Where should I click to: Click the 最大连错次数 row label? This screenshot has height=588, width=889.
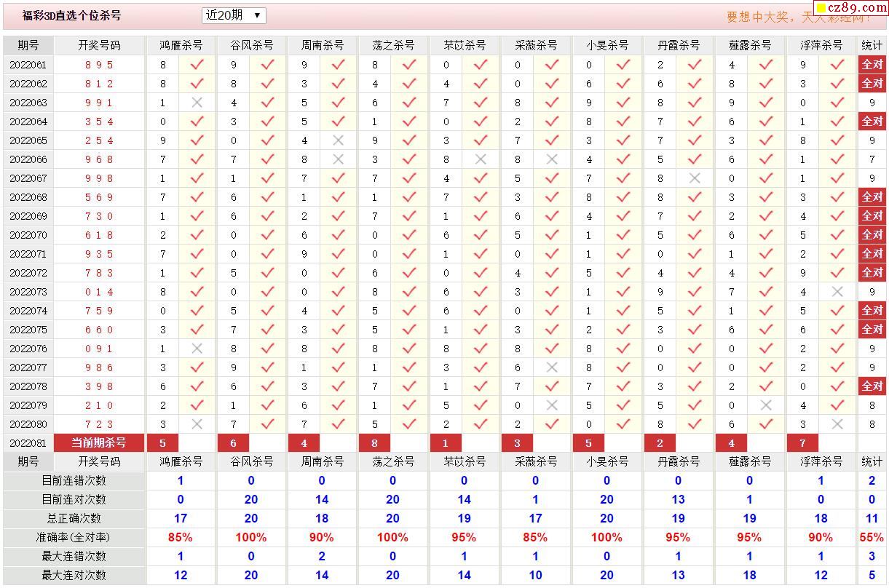pos(74,556)
